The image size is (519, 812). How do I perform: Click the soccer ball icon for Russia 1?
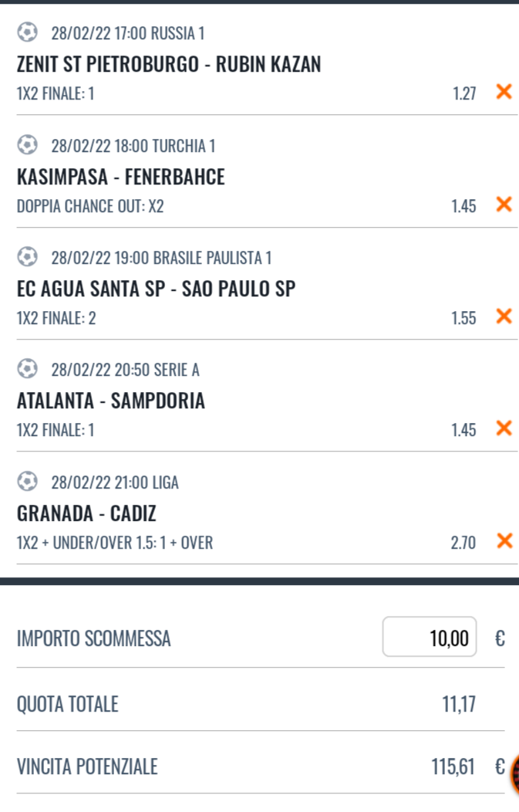(x=27, y=32)
